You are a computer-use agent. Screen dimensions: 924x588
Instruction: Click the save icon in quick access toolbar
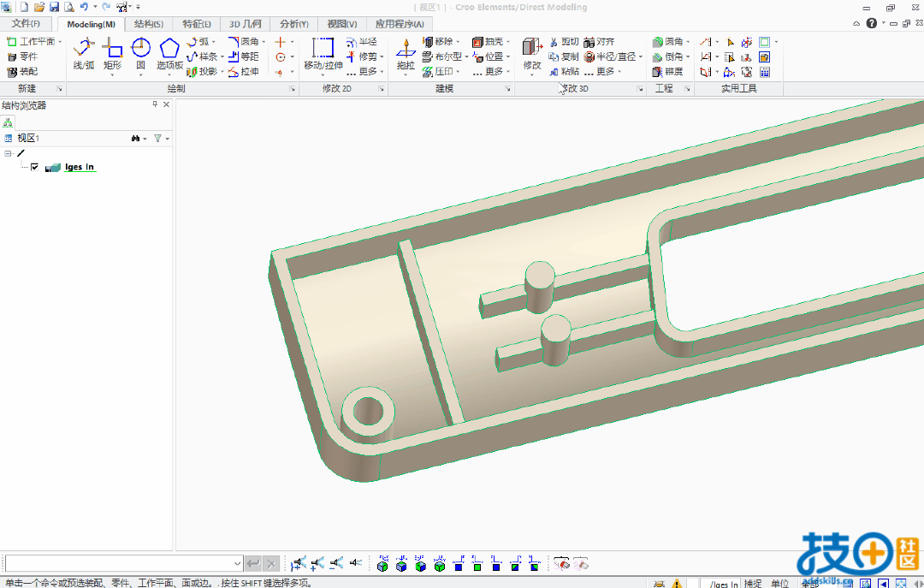[54, 7]
